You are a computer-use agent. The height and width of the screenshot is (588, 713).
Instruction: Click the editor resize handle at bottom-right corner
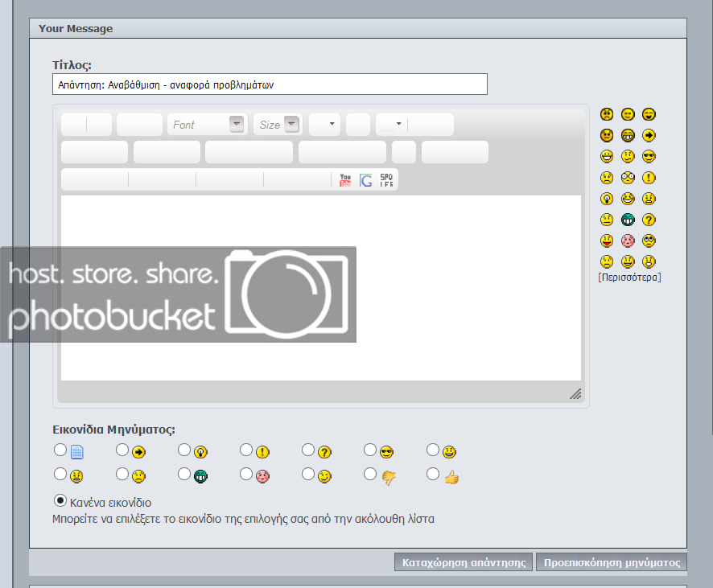tap(575, 394)
